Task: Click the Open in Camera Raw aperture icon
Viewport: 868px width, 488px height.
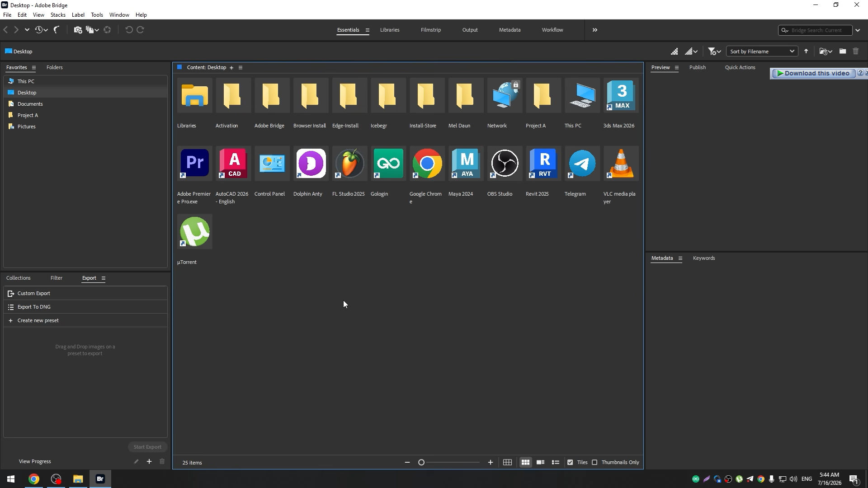Action: (x=107, y=30)
